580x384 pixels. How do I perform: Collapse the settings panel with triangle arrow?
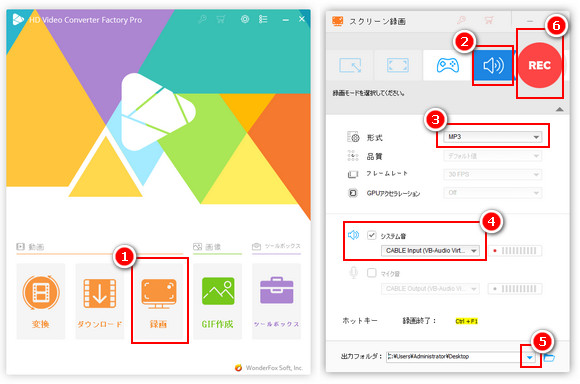560,110
